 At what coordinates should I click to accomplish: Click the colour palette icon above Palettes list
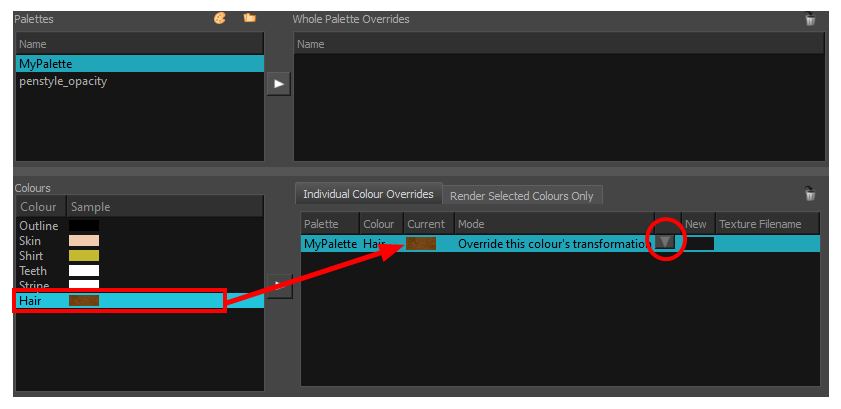tap(220, 18)
